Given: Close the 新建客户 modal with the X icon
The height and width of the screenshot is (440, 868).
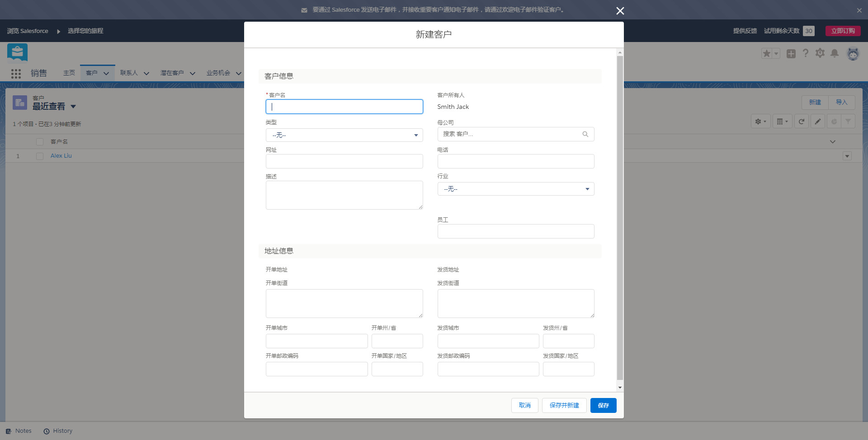Looking at the screenshot, I should click(x=620, y=11).
